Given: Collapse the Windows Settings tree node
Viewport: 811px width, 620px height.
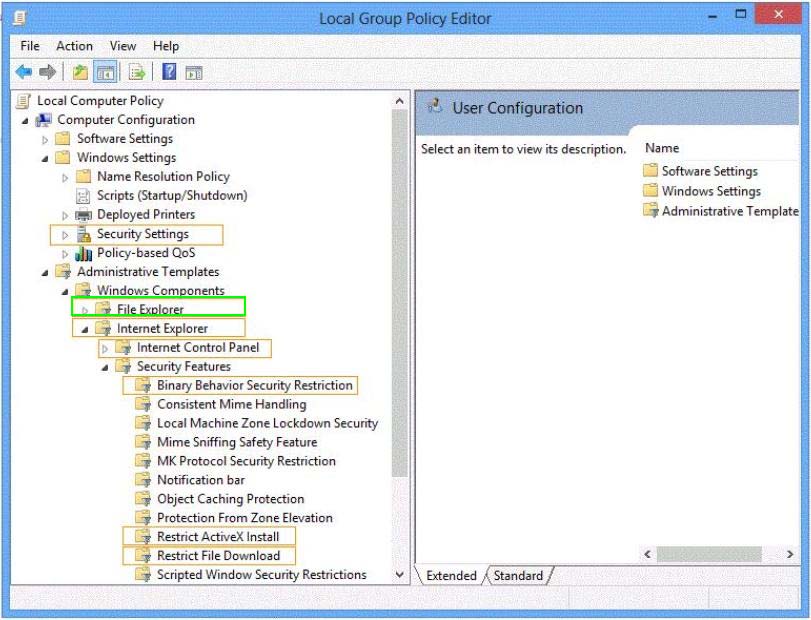Looking at the screenshot, I should point(45,159).
